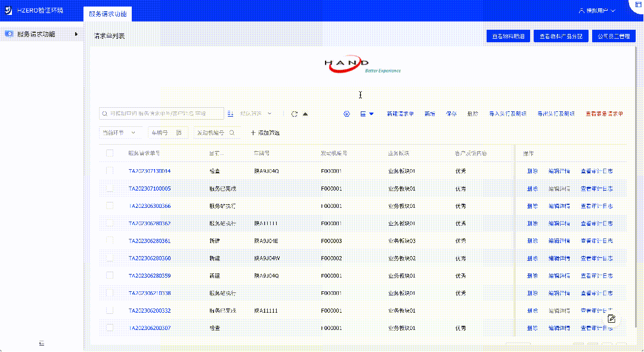Click the search icon in 发动机编号 filter
Viewport: 644px width, 352px height.
[232, 133]
